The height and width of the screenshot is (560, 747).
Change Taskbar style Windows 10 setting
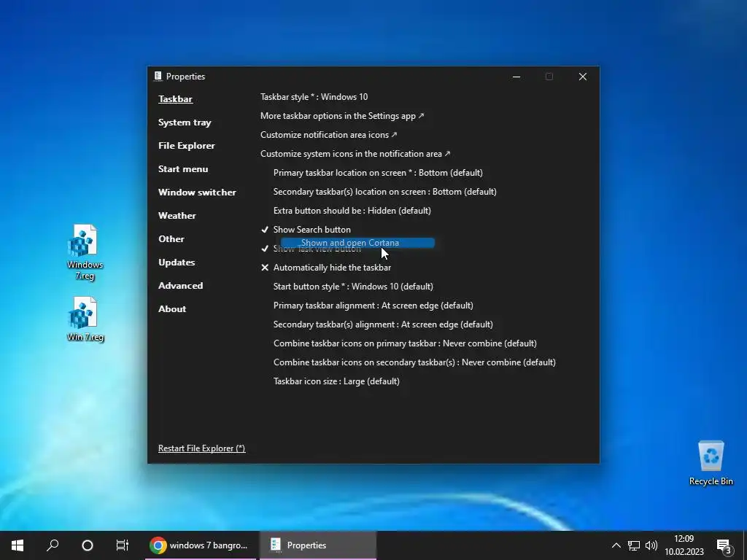pyautogui.click(x=314, y=97)
